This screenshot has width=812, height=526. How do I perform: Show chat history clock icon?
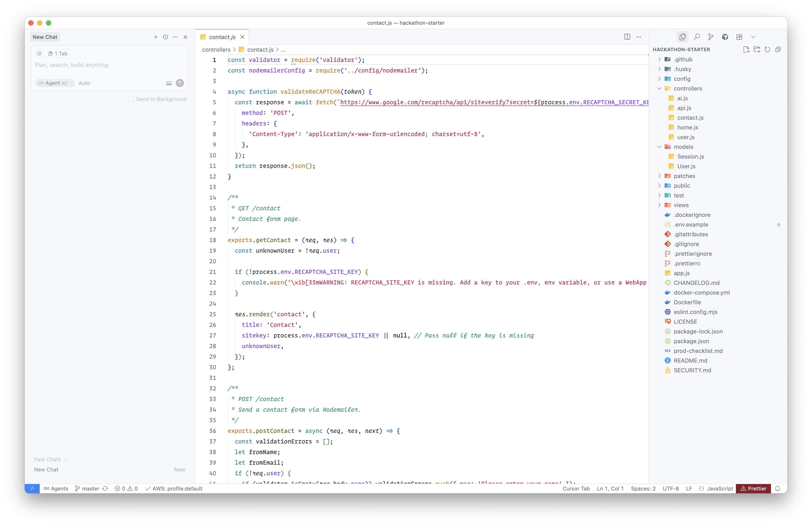coord(165,37)
